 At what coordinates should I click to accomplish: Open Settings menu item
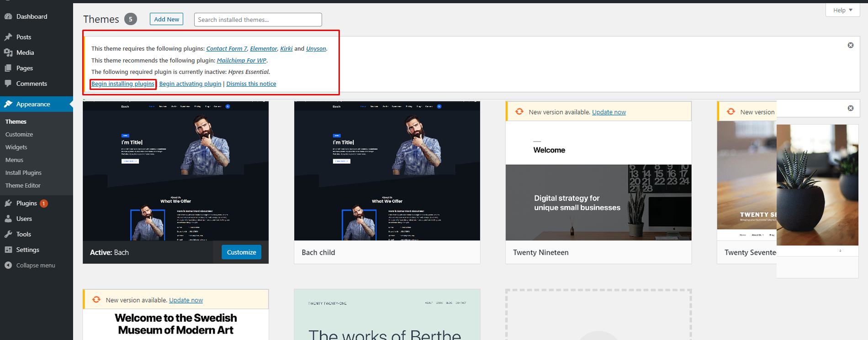37,250
